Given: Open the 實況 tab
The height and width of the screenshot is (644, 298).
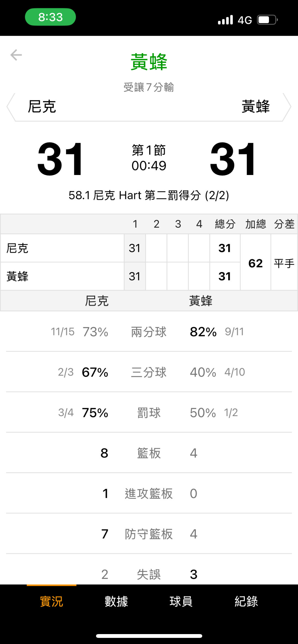Looking at the screenshot, I should point(52,601).
